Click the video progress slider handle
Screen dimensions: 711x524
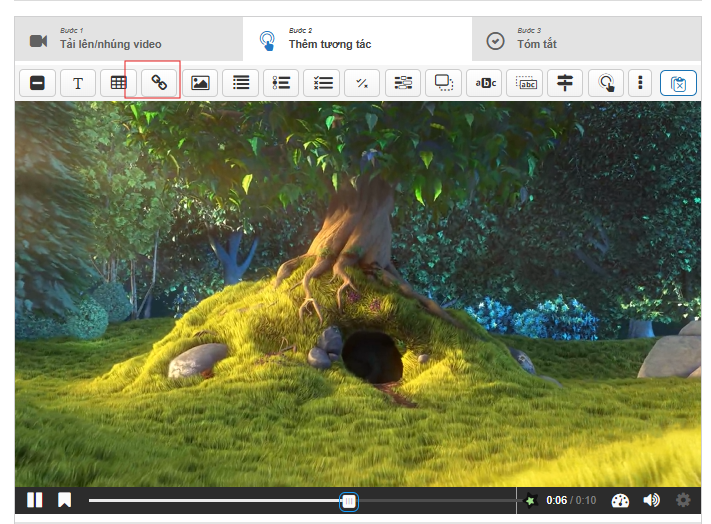pyautogui.click(x=349, y=501)
